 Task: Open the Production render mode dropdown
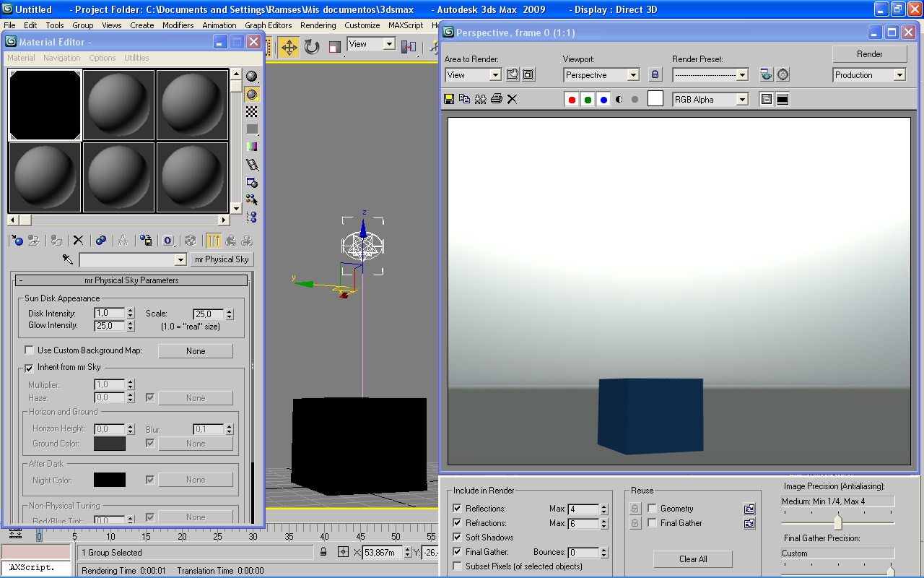pos(869,75)
